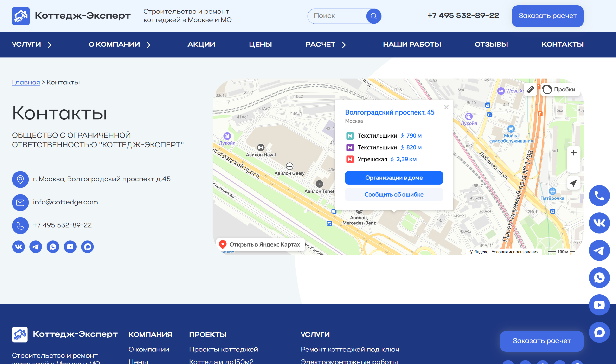Screen dimensions: 616x364
Task: Open the map ruler measurement tool
Action: click(530, 89)
